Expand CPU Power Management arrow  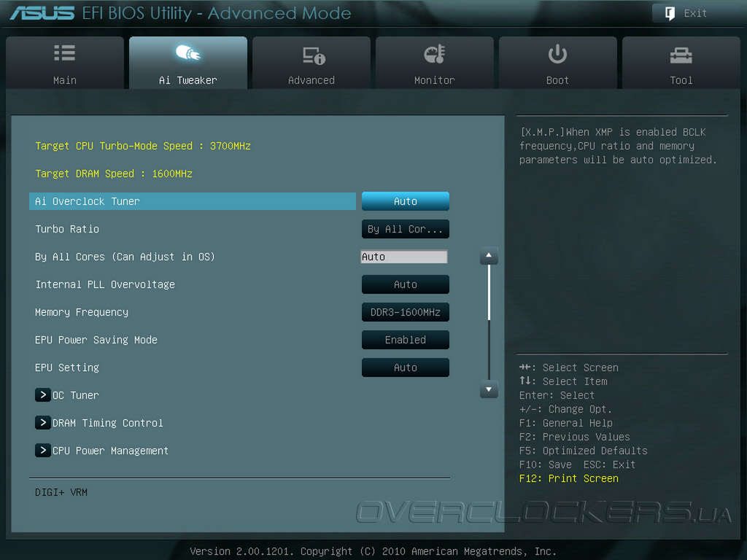pyautogui.click(x=43, y=450)
